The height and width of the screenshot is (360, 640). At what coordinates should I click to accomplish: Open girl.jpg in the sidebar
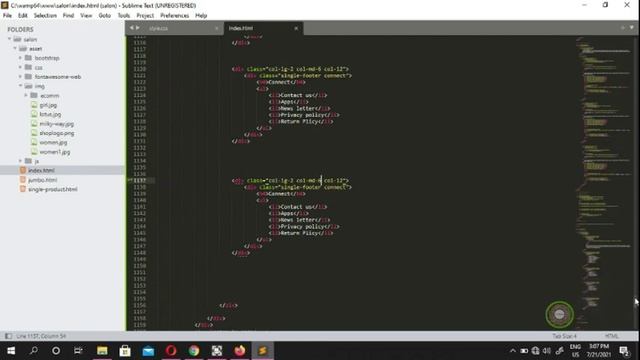tap(48, 105)
